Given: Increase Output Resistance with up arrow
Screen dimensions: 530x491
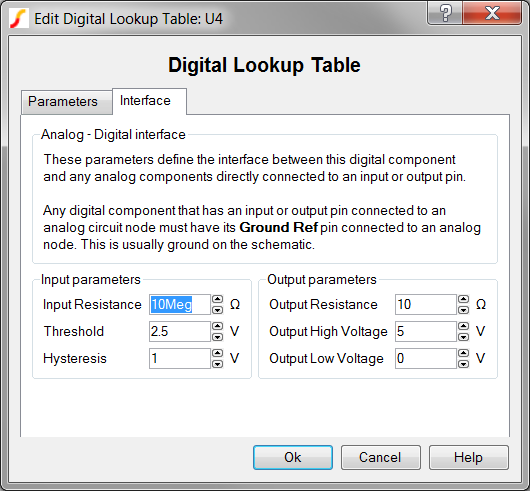Looking at the screenshot, I should point(463,299).
